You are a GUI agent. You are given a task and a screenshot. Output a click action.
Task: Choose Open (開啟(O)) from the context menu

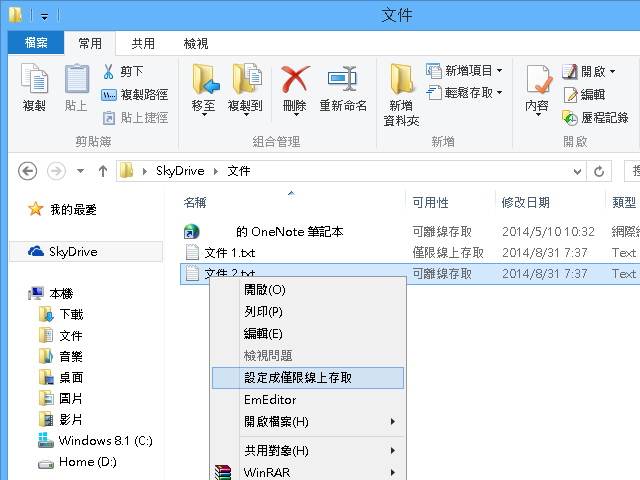pos(308,290)
